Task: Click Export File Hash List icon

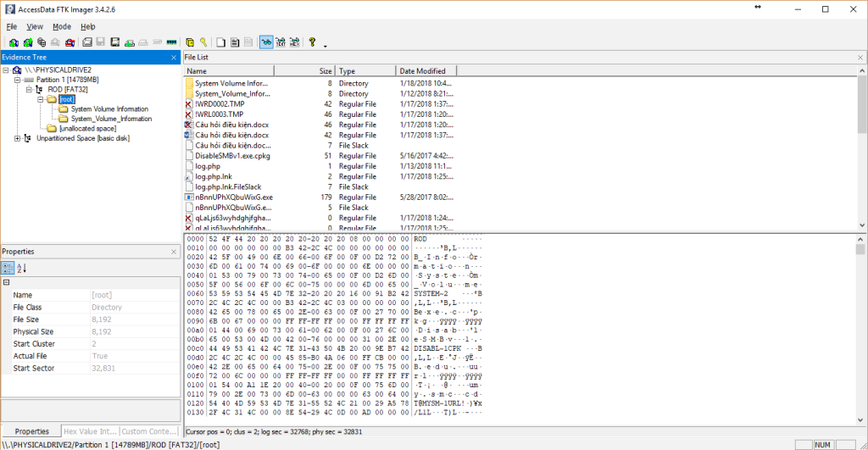Action: [235, 42]
